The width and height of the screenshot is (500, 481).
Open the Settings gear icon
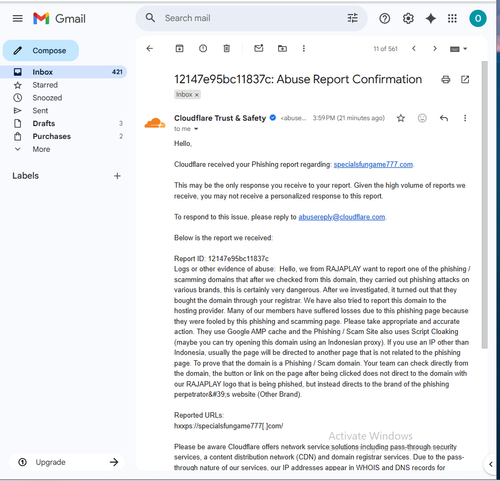click(408, 18)
